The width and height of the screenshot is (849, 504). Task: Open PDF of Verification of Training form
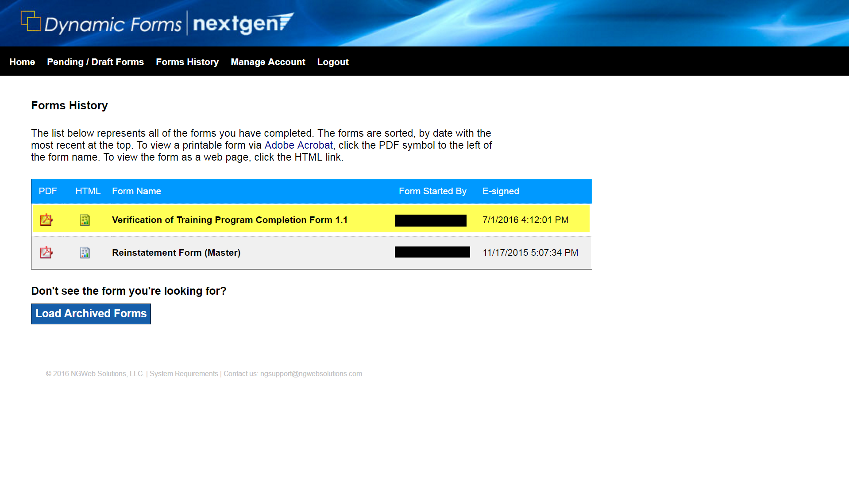46,219
